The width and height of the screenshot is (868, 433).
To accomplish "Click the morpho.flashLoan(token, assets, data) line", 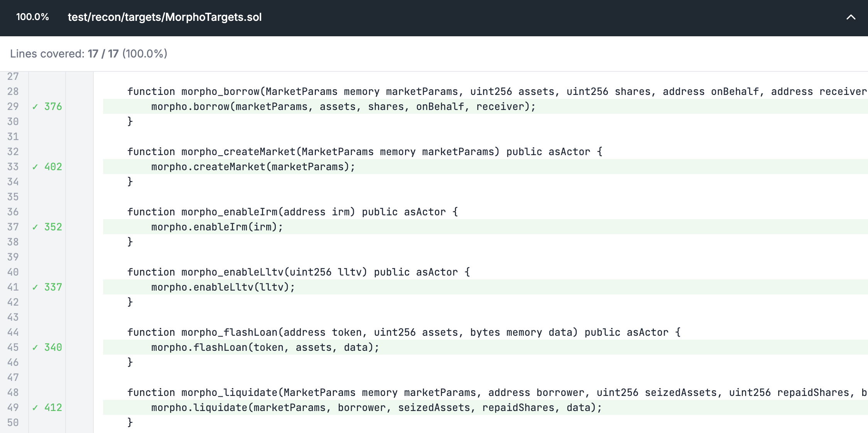I will coord(265,347).
